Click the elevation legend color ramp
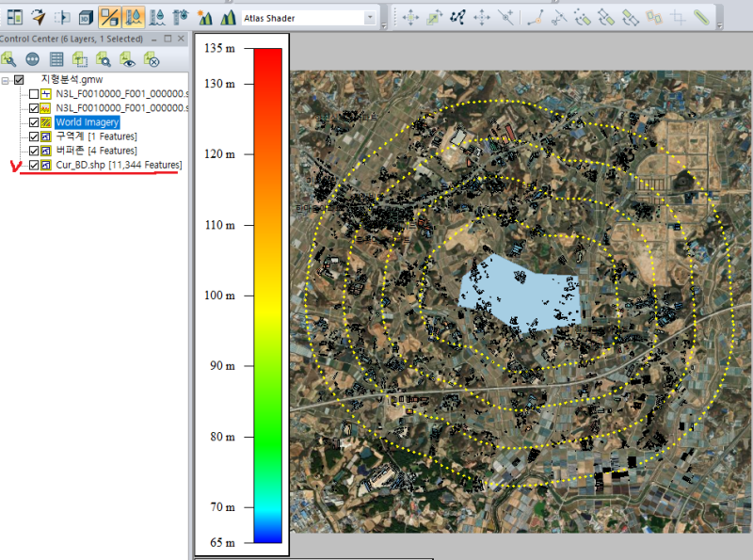This screenshot has height=560, width=753. click(x=268, y=296)
